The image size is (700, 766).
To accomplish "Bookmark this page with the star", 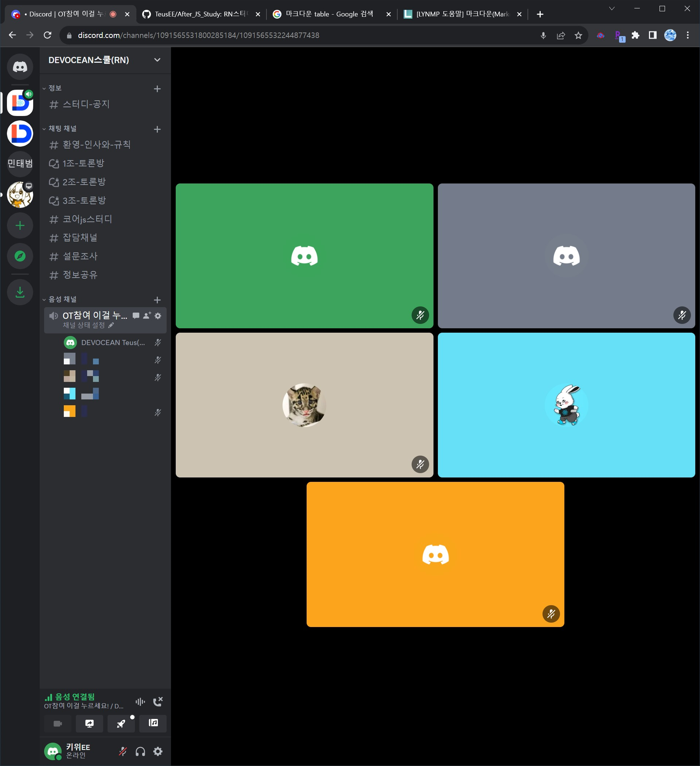I will coord(578,35).
